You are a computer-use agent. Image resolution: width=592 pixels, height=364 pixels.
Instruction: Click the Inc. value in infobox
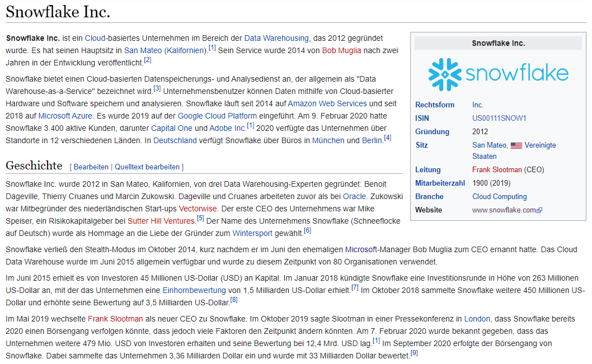pos(478,105)
